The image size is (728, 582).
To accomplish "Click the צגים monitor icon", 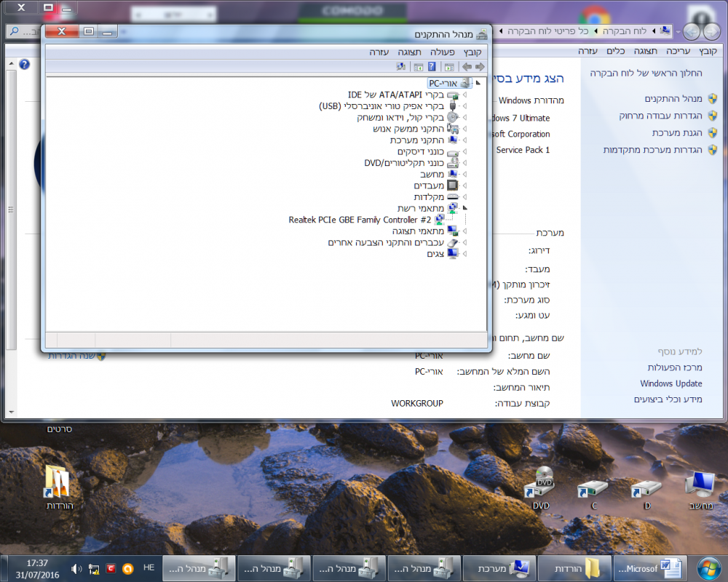I will click(453, 254).
